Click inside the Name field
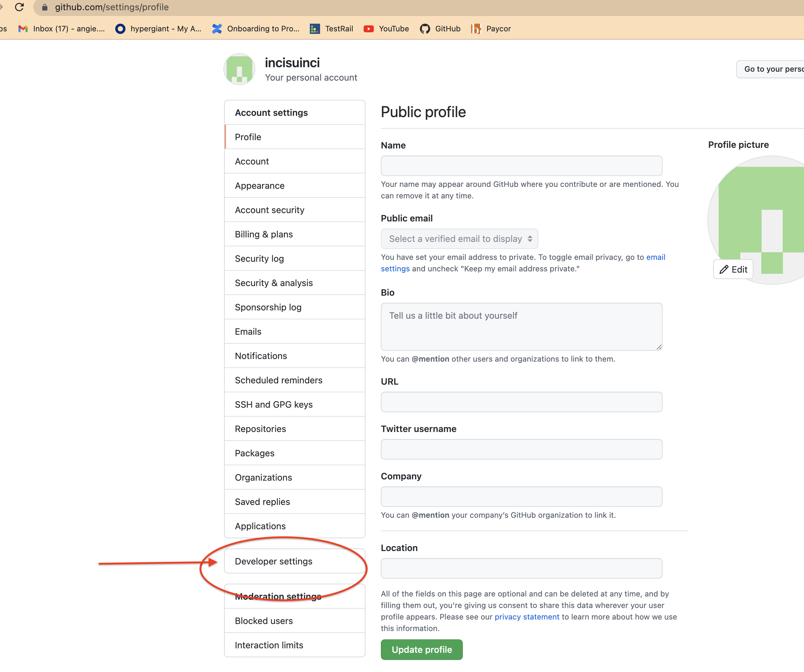Image resolution: width=804 pixels, height=672 pixels. (521, 166)
